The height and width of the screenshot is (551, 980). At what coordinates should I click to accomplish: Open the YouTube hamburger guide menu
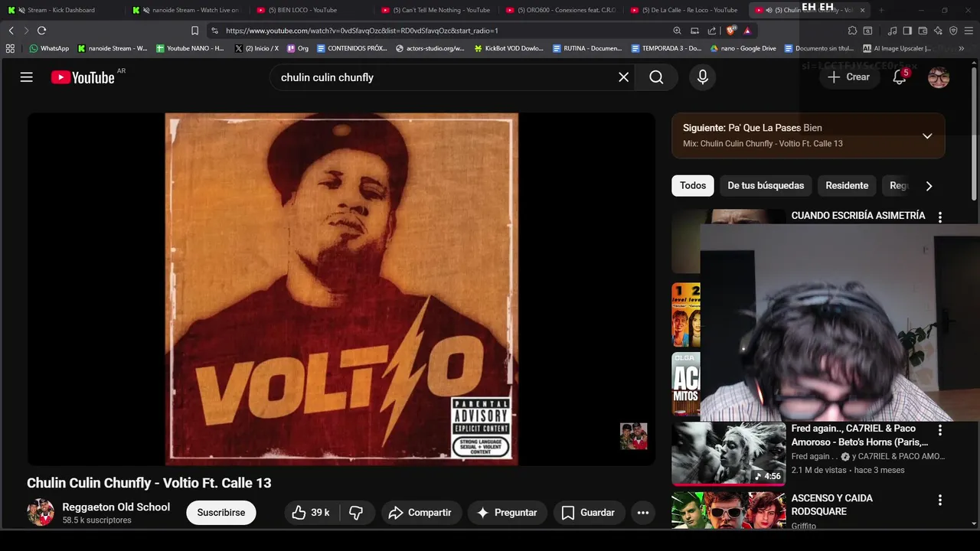27,77
